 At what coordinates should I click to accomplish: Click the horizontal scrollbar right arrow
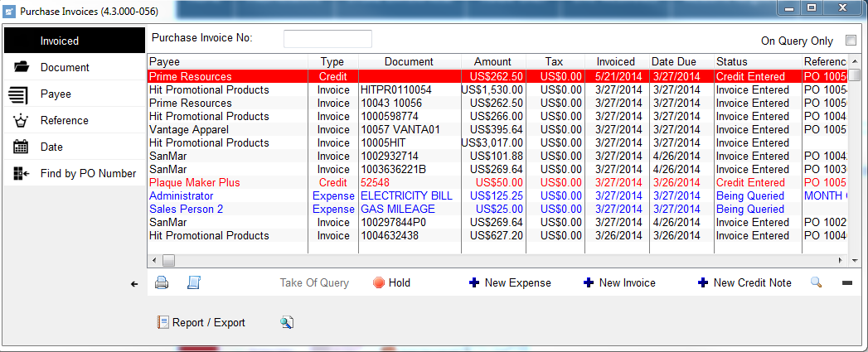(x=840, y=260)
